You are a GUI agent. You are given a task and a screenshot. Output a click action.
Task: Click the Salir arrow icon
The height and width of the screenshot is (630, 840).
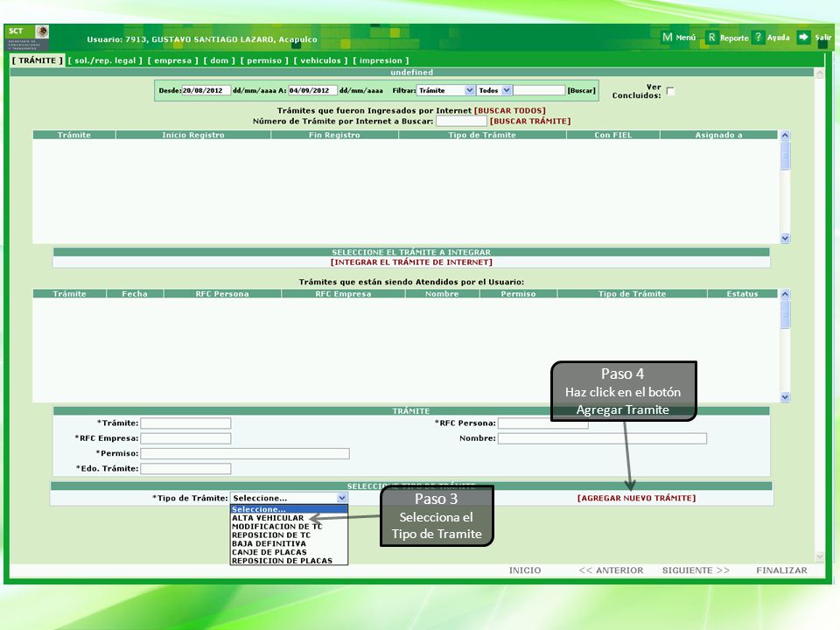803,37
